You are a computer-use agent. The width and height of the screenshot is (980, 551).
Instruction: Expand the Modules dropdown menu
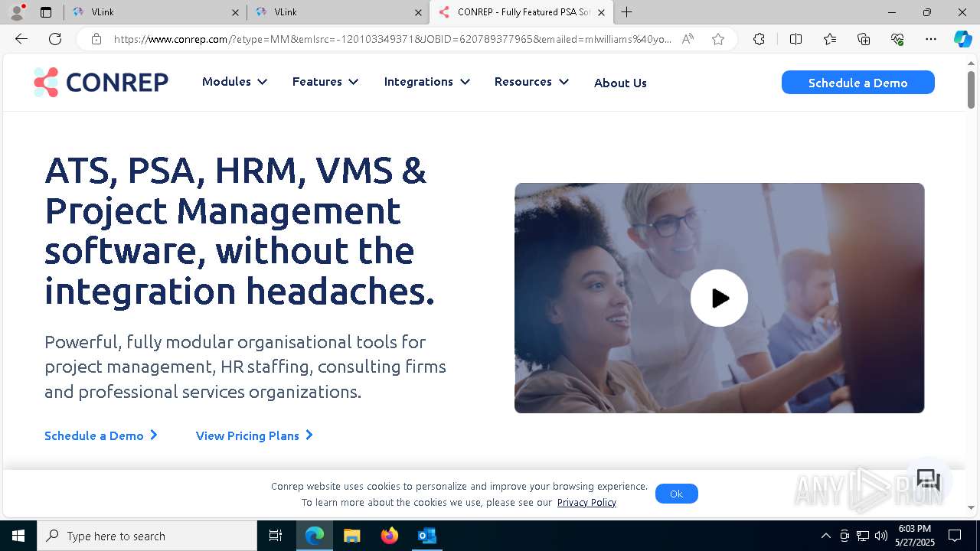(x=234, y=82)
